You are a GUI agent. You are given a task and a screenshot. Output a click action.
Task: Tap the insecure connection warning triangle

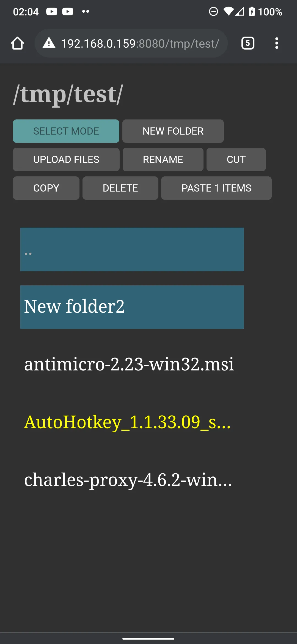click(x=49, y=43)
